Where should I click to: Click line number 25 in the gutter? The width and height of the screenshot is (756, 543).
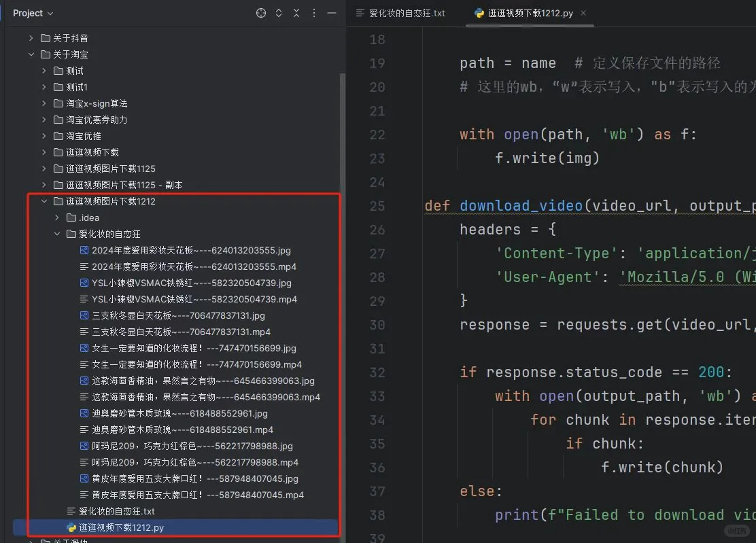point(377,206)
